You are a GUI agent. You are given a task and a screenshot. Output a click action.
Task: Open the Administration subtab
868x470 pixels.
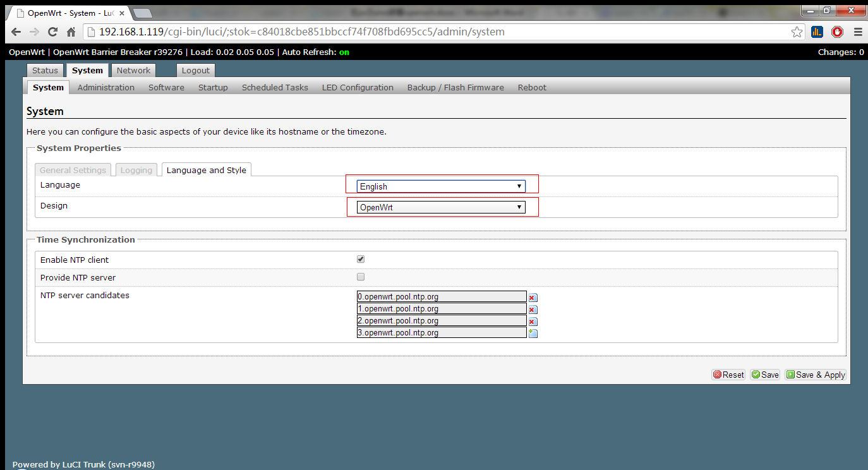click(106, 87)
